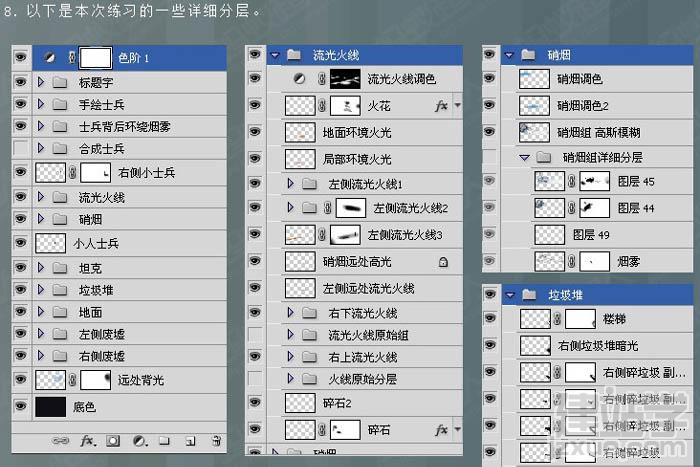This screenshot has height=467, width=700.
Task: Expand the 左侧流光火线1 group
Action: coord(290,183)
